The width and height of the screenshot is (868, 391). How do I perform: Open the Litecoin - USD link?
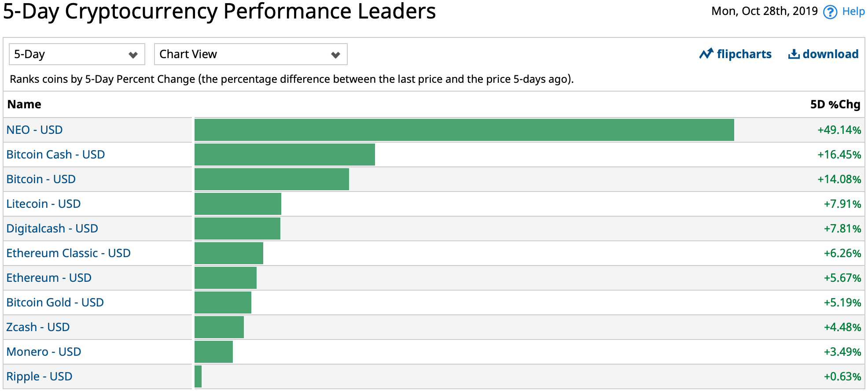click(x=43, y=204)
